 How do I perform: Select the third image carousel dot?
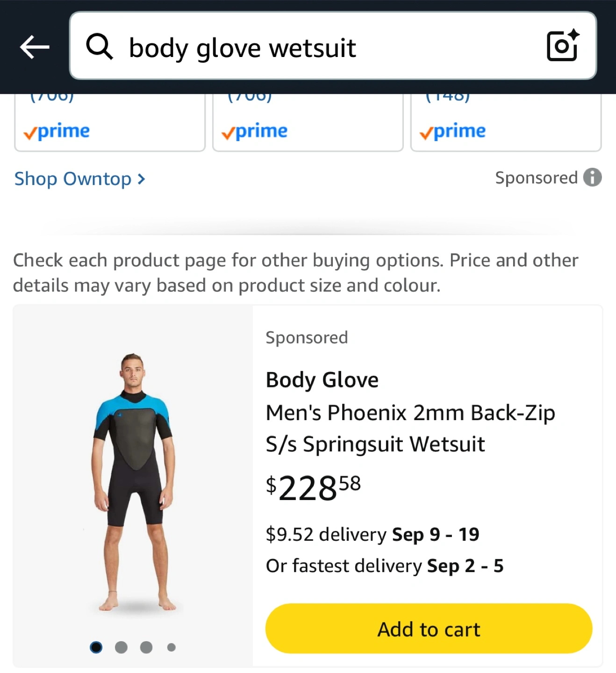(146, 647)
